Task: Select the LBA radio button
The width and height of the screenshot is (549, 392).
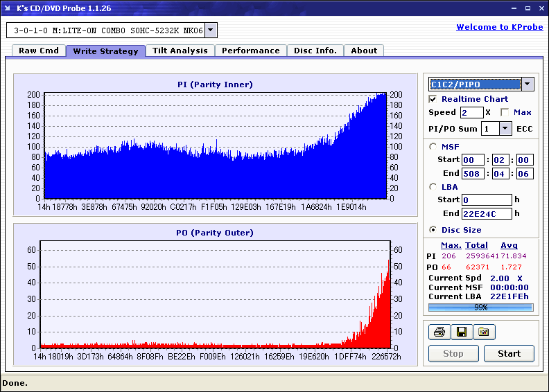Action: pos(433,186)
